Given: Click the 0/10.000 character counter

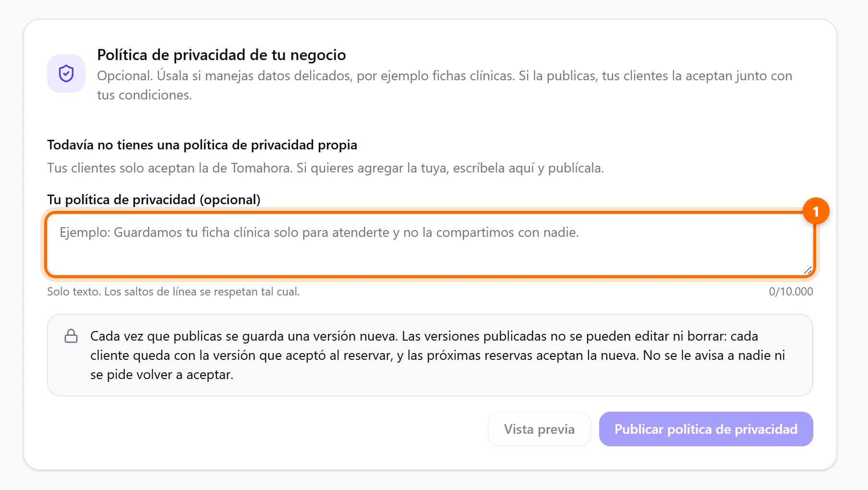Looking at the screenshot, I should click(x=791, y=292).
